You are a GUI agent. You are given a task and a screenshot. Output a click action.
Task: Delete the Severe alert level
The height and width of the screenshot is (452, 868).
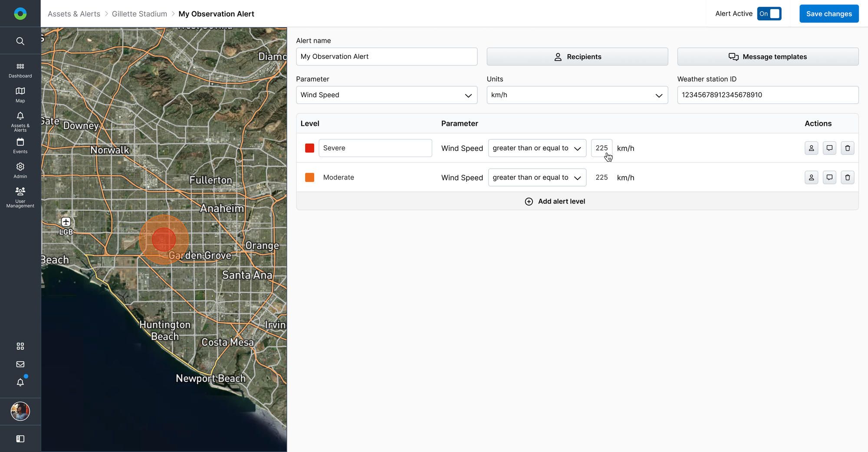tap(847, 148)
